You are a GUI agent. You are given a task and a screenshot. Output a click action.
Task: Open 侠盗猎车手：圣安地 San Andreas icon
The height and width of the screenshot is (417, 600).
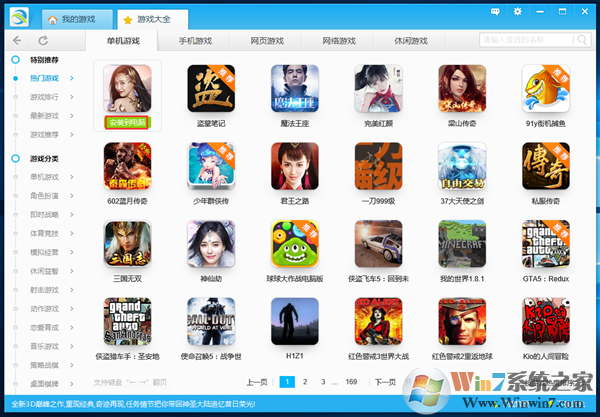point(127,321)
